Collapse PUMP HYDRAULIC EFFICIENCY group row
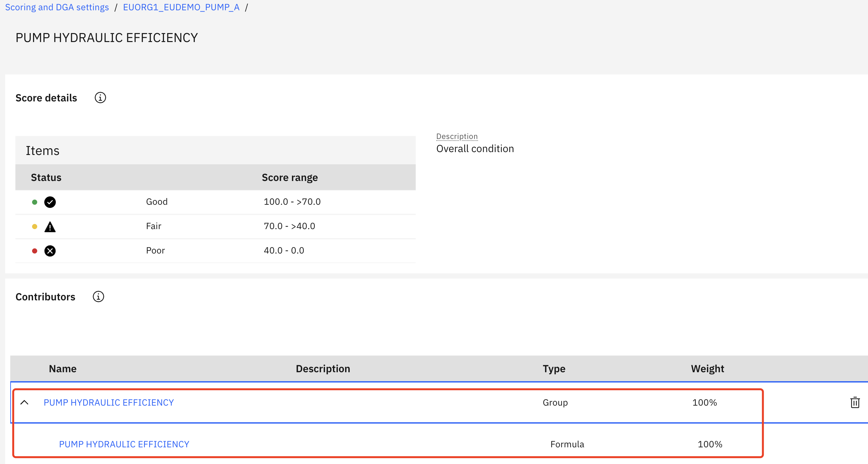Image resolution: width=868 pixels, height=464 pixels. pyautogui.click(x=24, y=402)
